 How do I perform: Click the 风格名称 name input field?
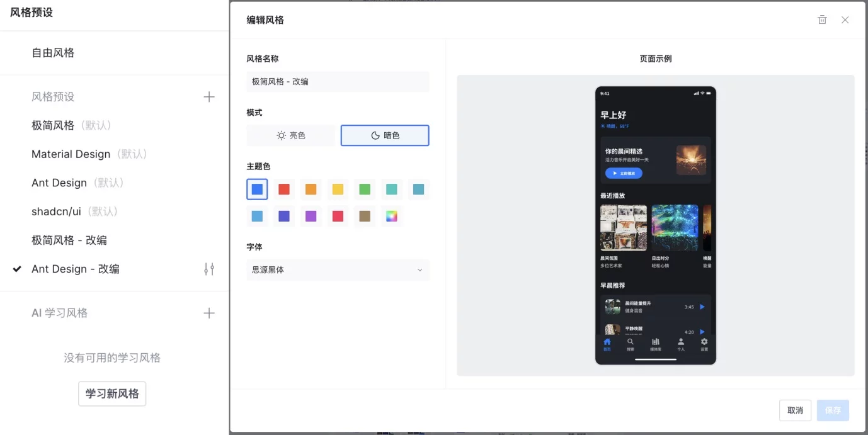click(x=338, y=81)
